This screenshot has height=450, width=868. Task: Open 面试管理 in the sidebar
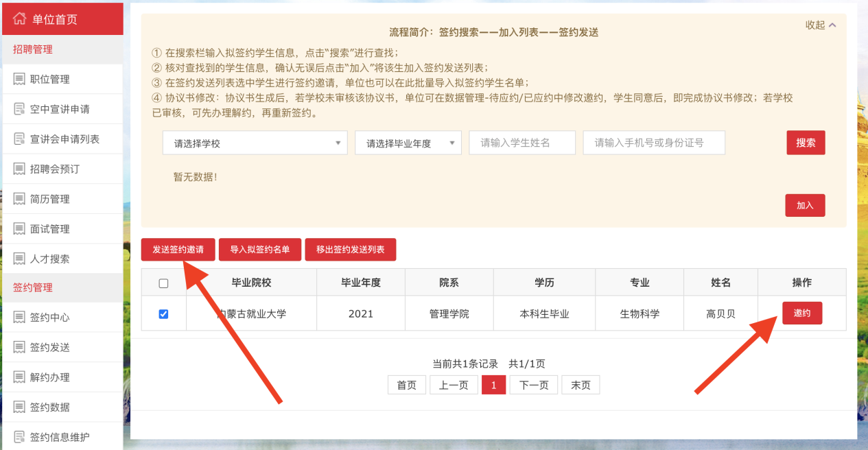point(50,229)
